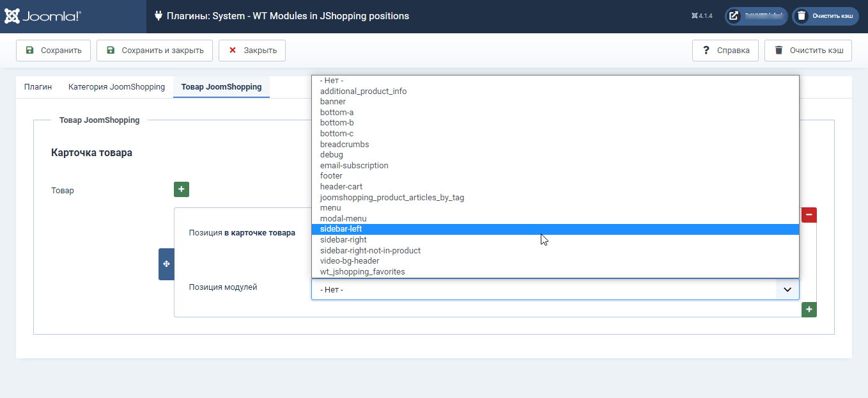Click the Joomla version 4.1.4 indicator
The height and width of the screenshot is (398, 868).
[702, 16]
